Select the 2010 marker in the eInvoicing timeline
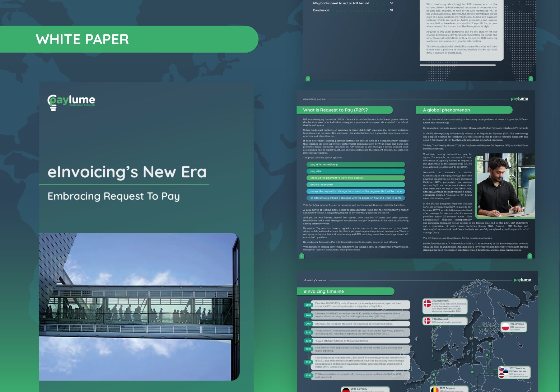 pos(308,305)
